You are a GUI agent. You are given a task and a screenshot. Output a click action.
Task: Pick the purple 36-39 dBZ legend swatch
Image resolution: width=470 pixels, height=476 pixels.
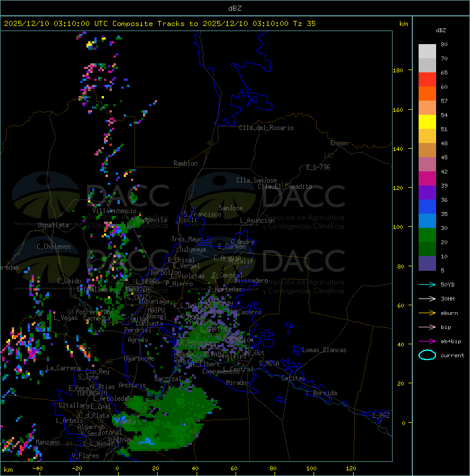pos(427,193)
